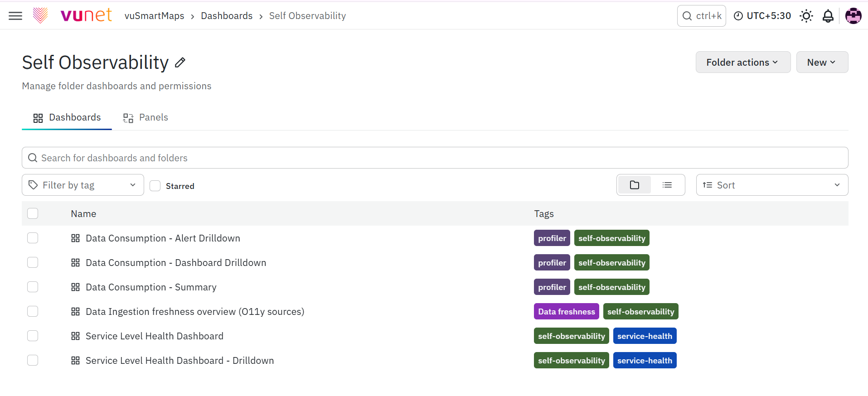The image size is (868, 396).
Task: Click dashboard icon beside Dashboard Drilldown
Action: pos(76,262)
